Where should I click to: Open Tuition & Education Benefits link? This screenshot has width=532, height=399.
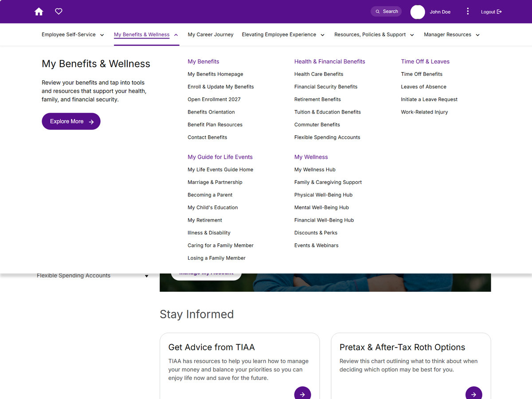(328, 112)
